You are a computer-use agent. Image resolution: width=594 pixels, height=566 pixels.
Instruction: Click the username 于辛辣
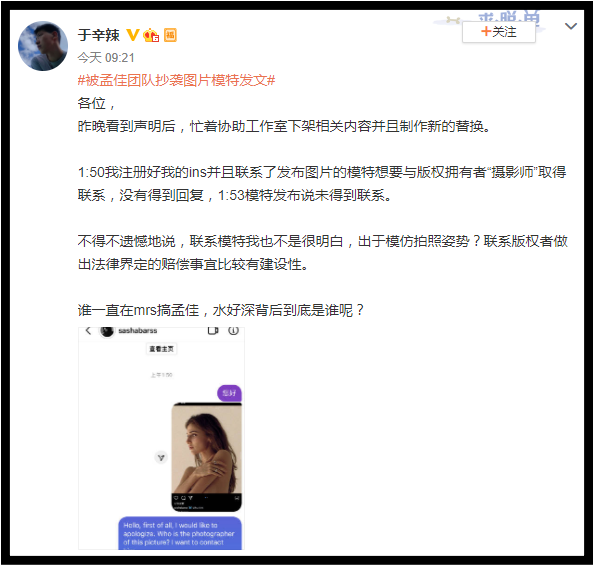click(98, 35)
